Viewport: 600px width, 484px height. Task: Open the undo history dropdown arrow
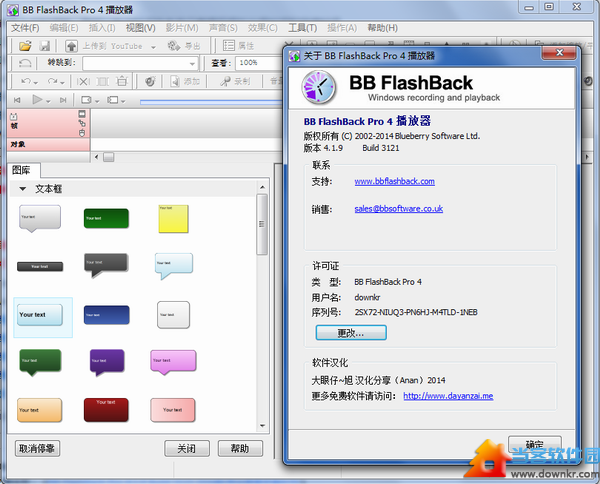[x=36, y=82]
